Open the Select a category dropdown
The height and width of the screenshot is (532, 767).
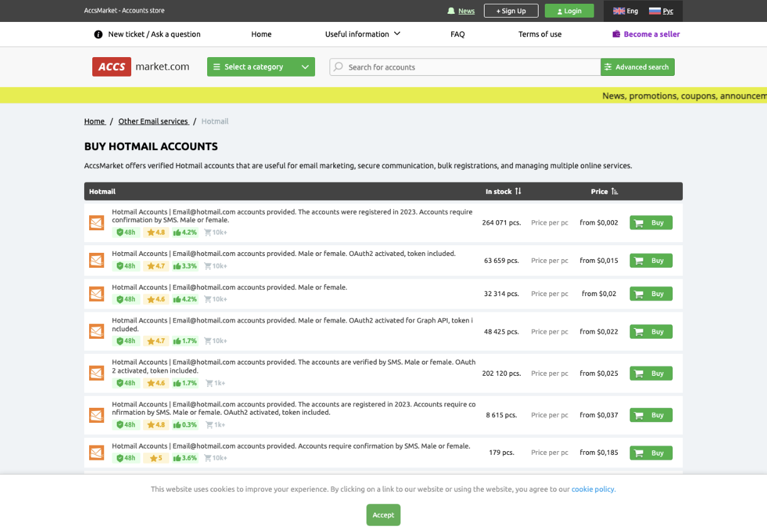261,66
